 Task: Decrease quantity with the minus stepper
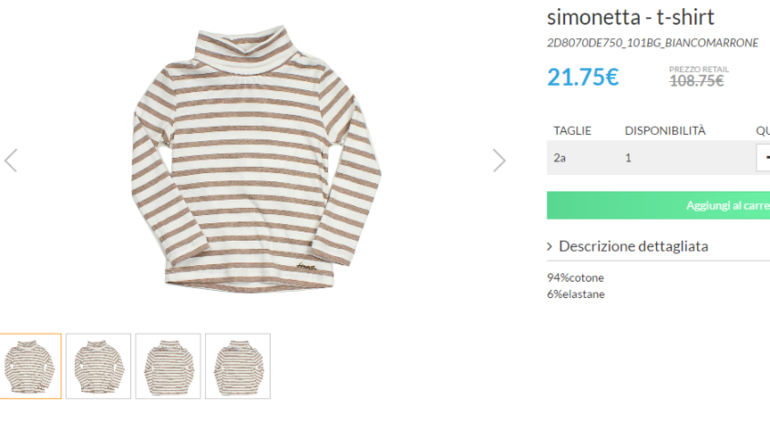point(764,158)
